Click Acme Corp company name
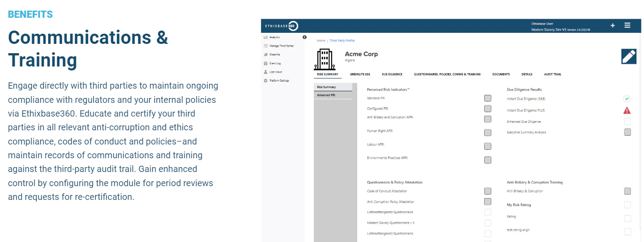 361,54
